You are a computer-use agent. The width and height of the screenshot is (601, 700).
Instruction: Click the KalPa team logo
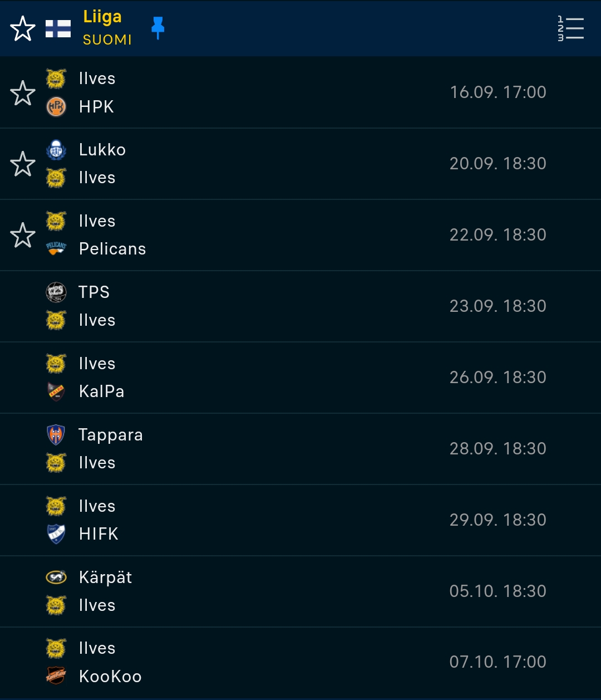point(56,391)
